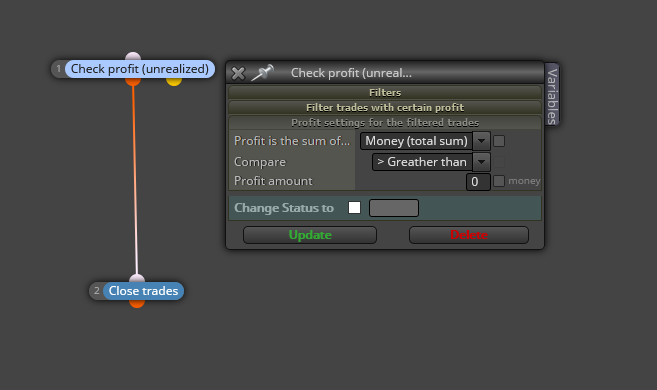The image size is (657, 390).
Task: Toggle Profit settings for the filtered trades section
Action: (385, 123)
